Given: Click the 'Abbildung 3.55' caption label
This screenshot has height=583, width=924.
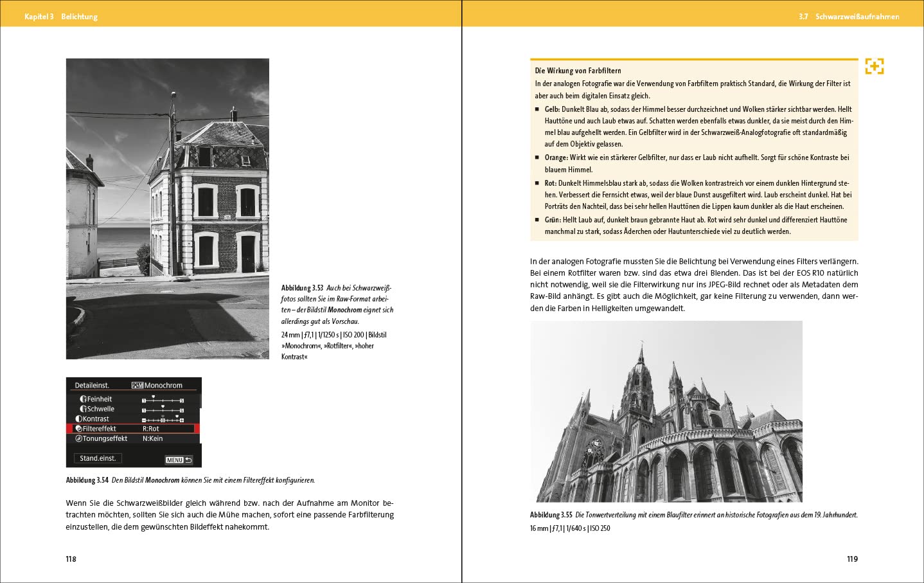Looking at the screenshot, I should pos(551,515).
